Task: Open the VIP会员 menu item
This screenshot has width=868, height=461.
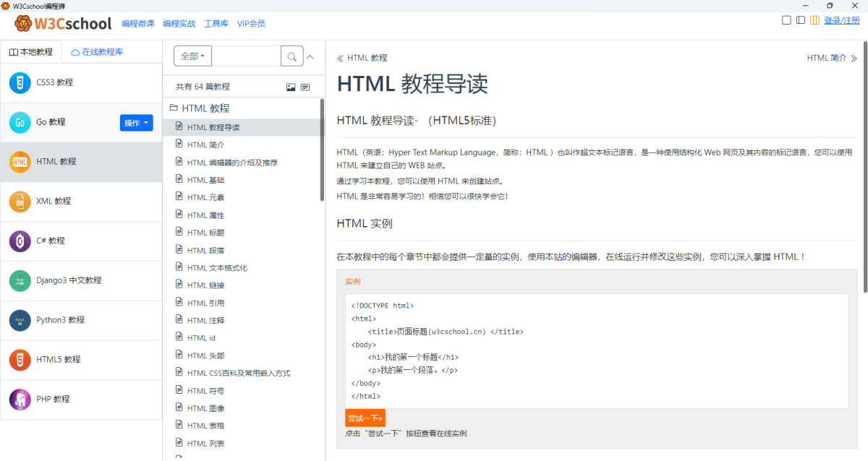Action: click(x=251, y=24)
